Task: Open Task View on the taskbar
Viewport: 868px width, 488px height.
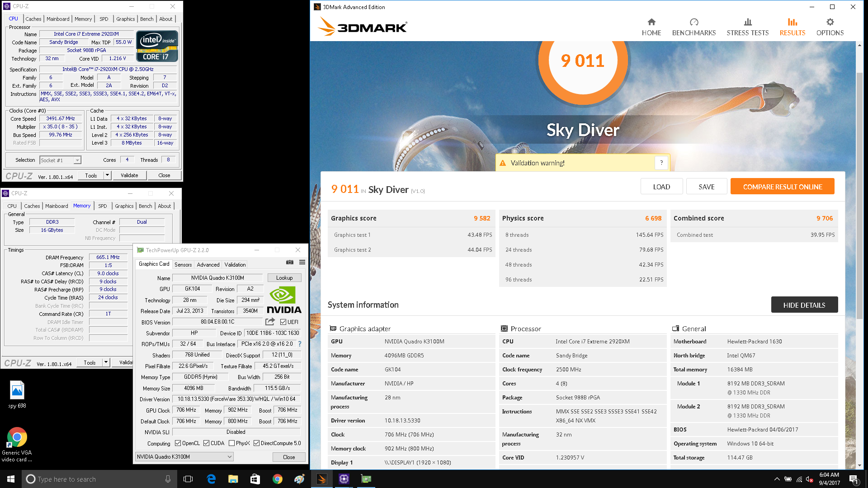Action: (x=188, y=479)
